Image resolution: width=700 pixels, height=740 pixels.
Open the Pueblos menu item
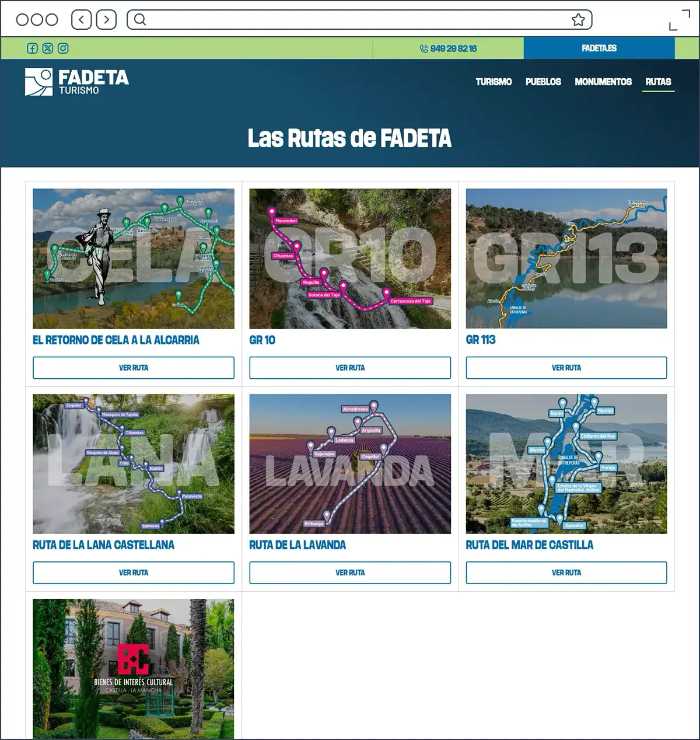pos(543,82)
